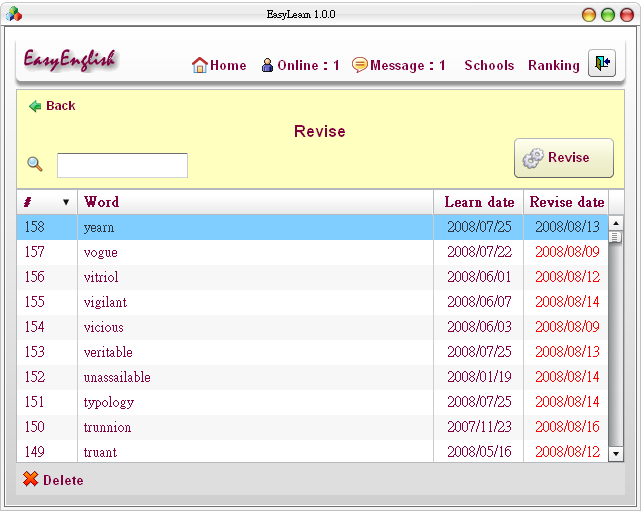Click row number 154
Image resolution: width=641 pixels, height=511 pixels.
pyautogui.click(x=34, y=326)
